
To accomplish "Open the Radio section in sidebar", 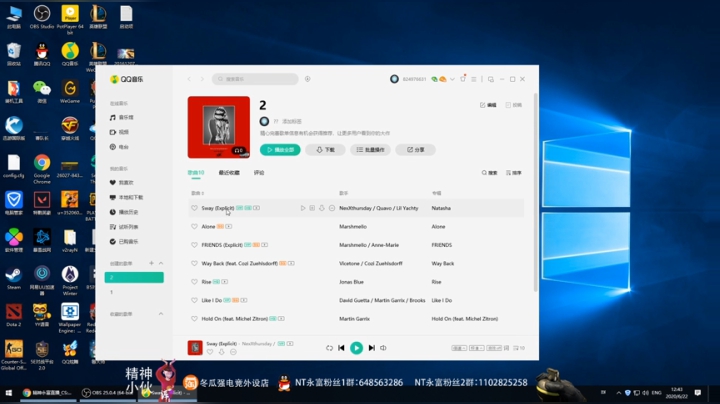I will pyautogui.click(x=119, y=147).
